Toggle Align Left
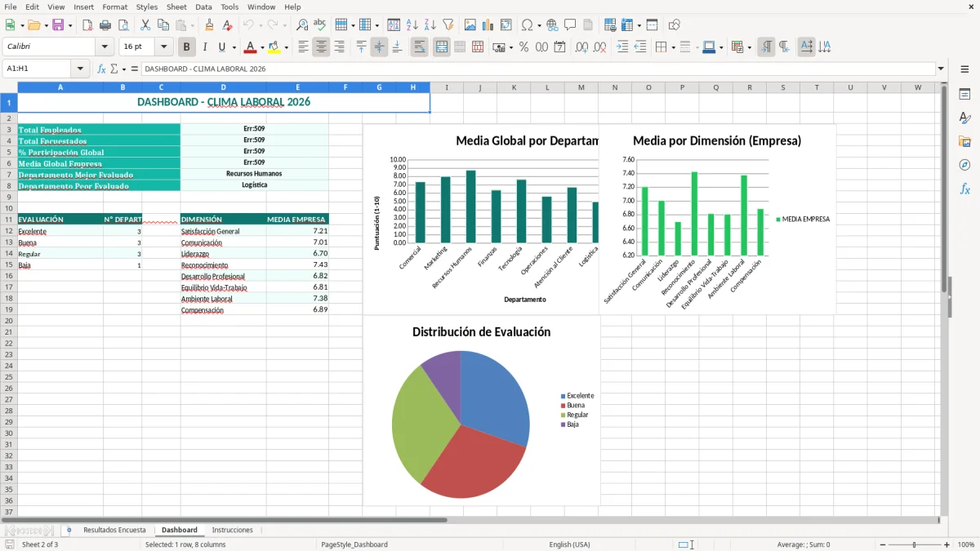980x551 pixels. (x=303, y=47)
